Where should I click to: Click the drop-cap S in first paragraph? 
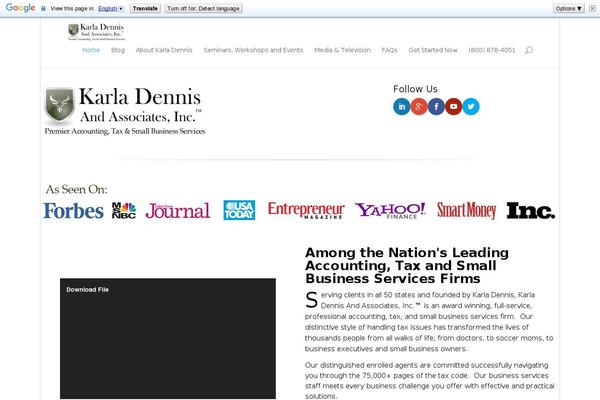click(x=311, y=300)
